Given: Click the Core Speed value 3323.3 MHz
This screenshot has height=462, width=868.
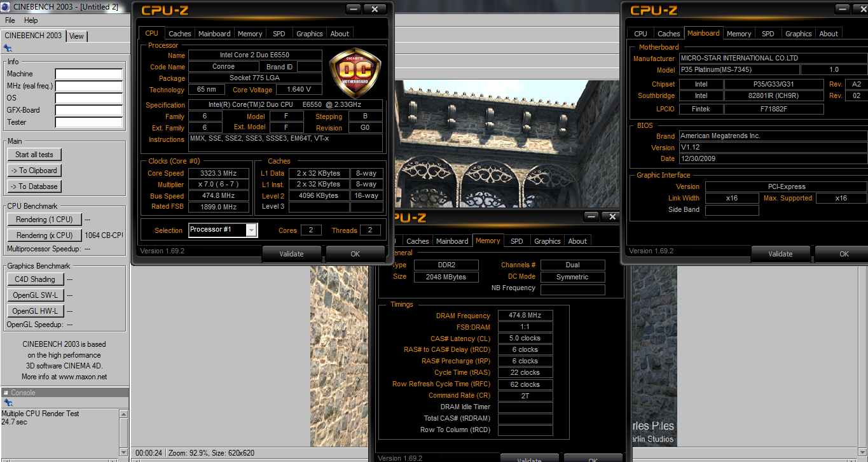Looking at the screenshot, I should point(217,173).
